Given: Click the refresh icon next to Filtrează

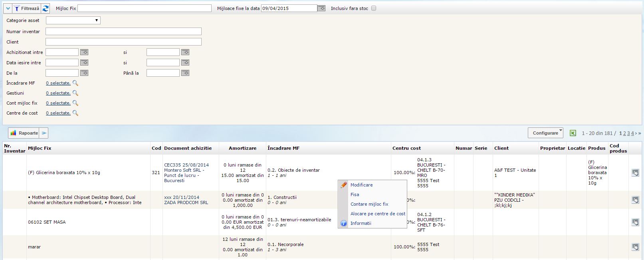Looking at the screenshot, I should tap(46, 8).
